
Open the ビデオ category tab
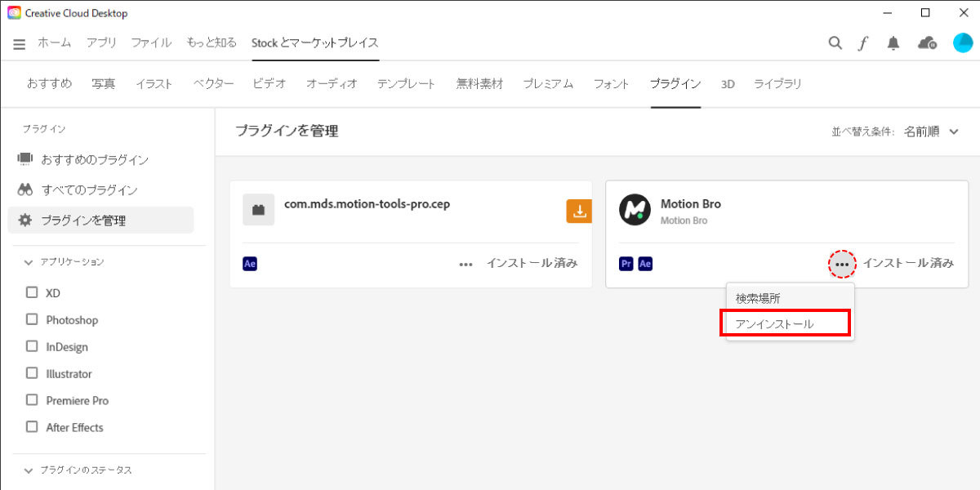coord(269,83)
